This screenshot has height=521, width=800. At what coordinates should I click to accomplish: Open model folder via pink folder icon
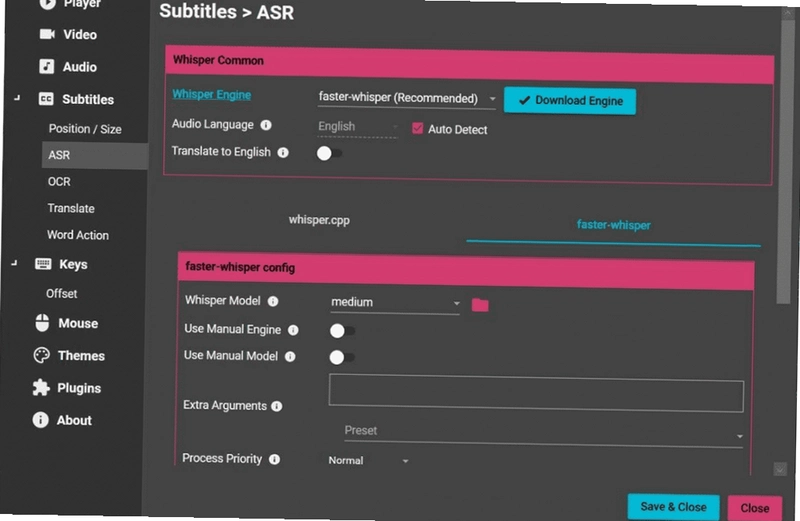pos(480,305)
